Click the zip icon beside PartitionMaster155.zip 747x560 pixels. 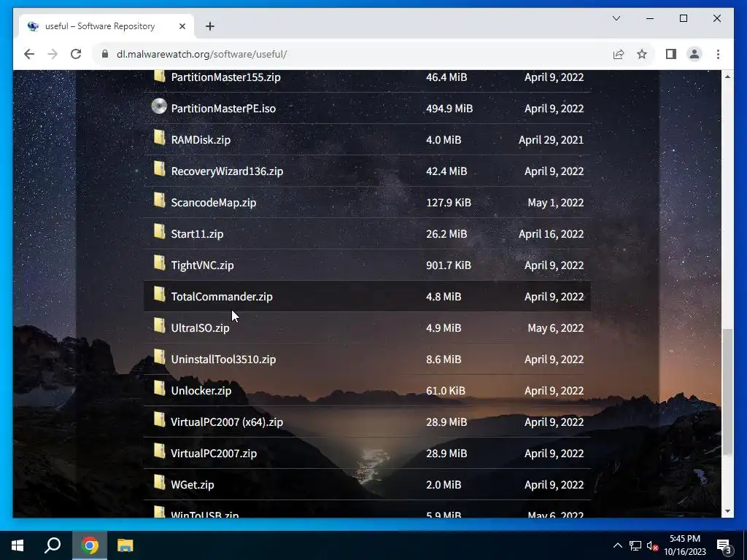coord(160,76)
